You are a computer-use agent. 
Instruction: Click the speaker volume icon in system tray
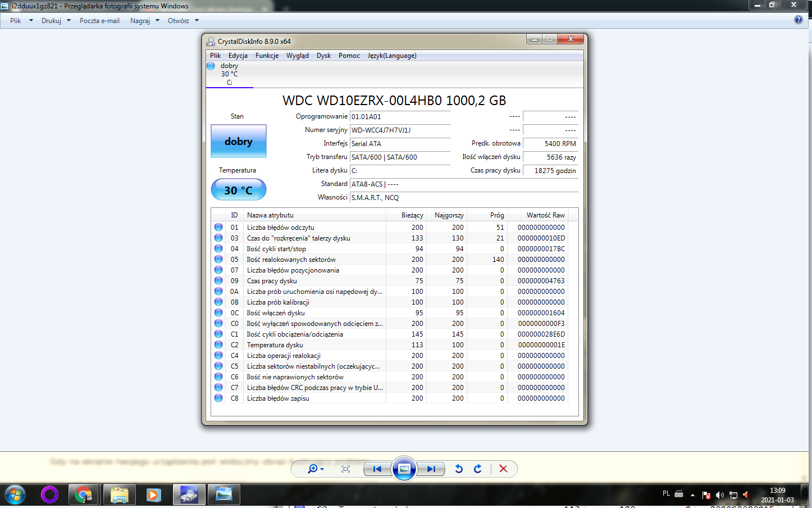720,495
